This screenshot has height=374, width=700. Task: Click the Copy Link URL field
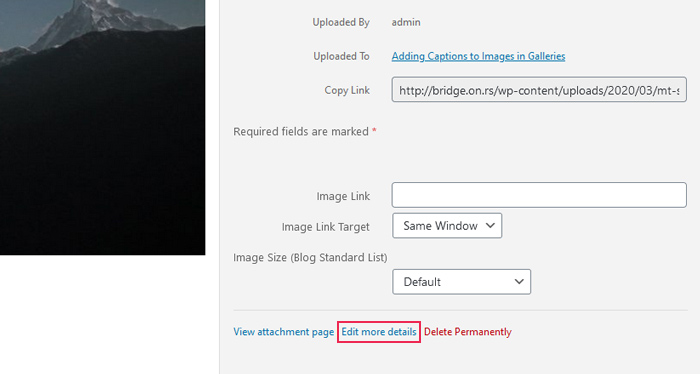point(539,90)
